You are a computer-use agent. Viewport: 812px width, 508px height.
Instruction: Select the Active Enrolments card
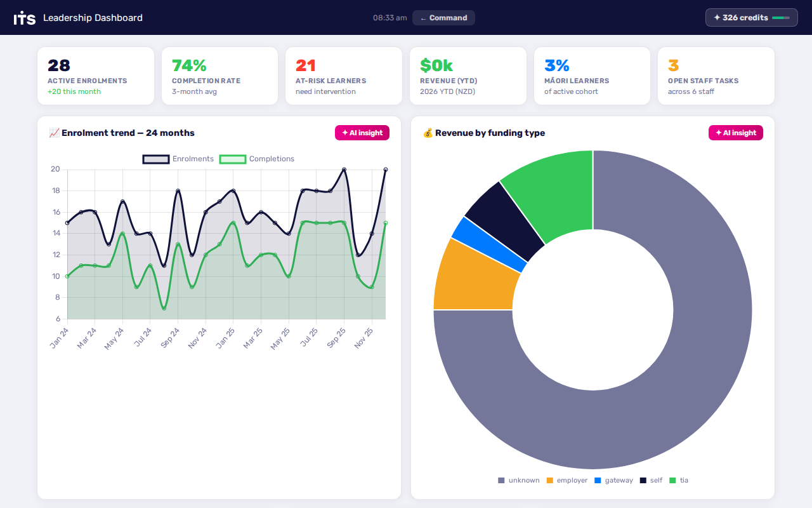coord(96,76)
